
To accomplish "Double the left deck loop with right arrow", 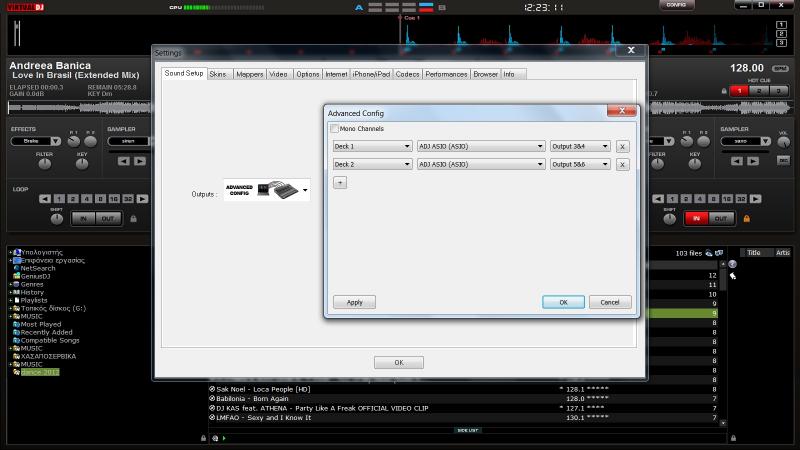I will pyautogui.click(x=142, y=199).
